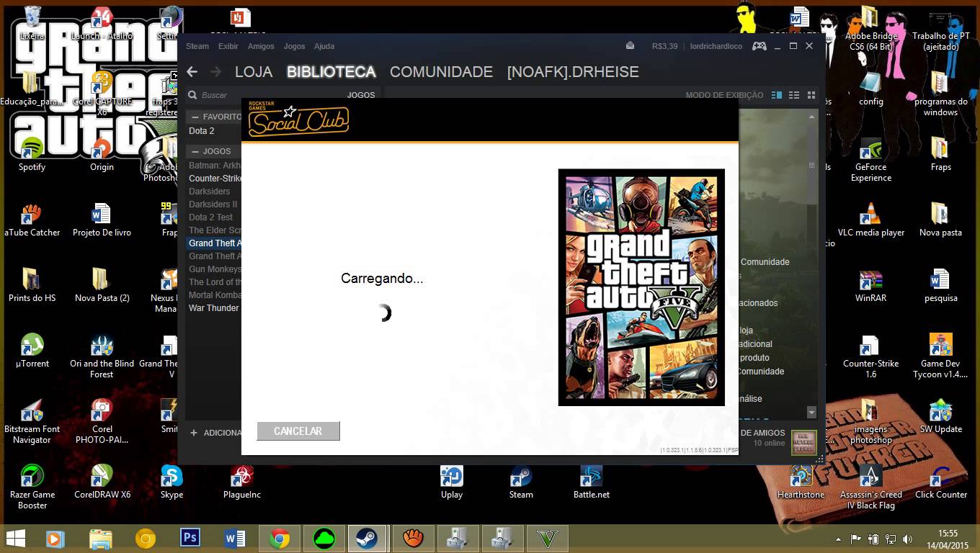Open the Ajuda menu in Steam
The height and width of the screenshot is (553, 980).
324,46
